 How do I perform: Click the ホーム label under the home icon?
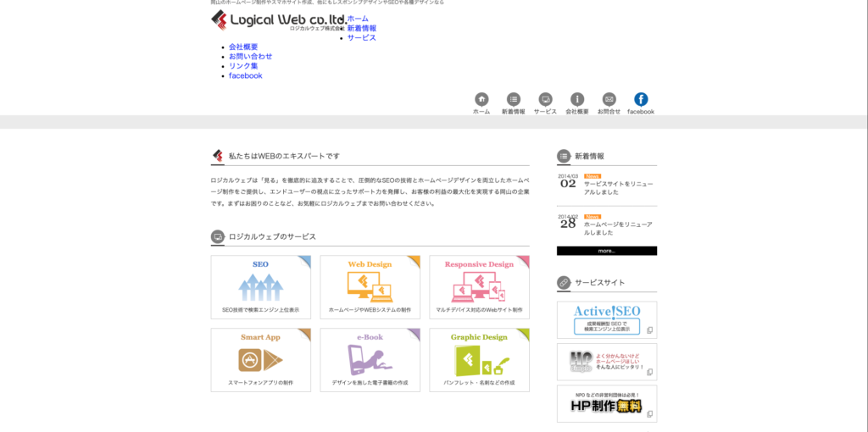point(481,112)
